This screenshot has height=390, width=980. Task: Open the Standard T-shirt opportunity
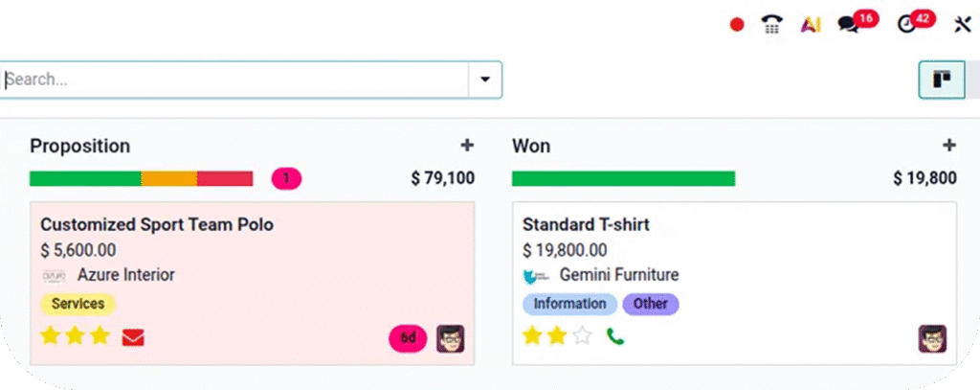(586, 225)
